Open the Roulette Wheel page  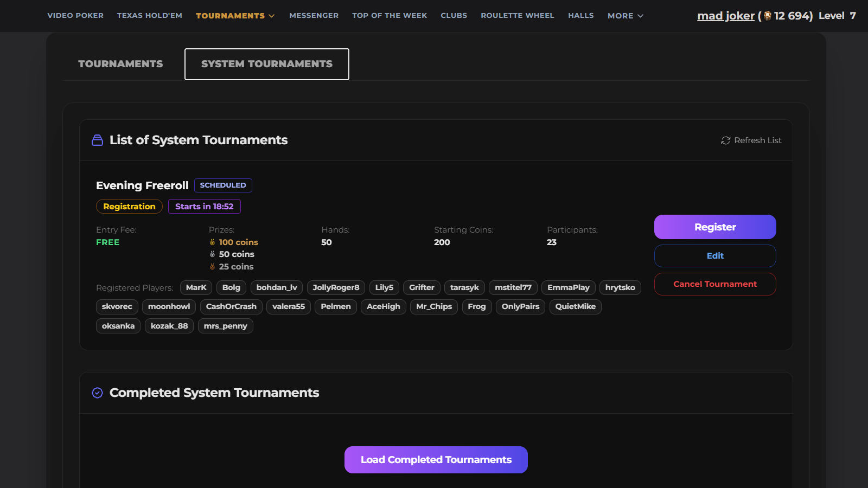tap(518, 16)
